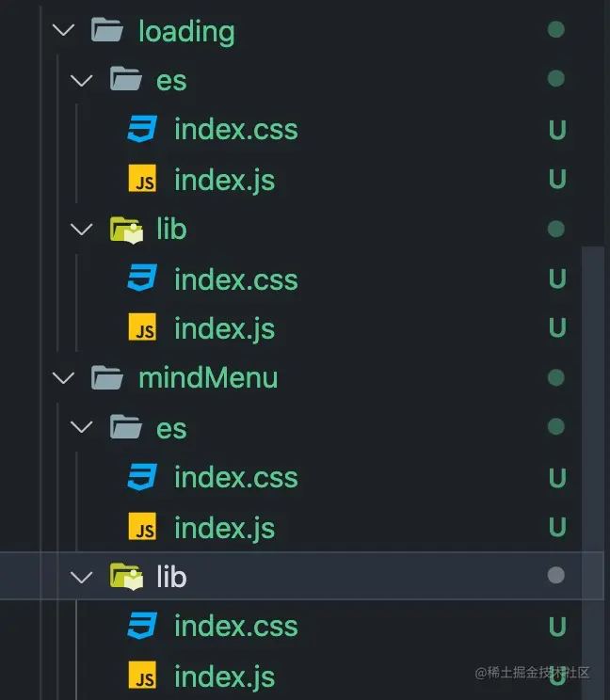The width and height of the screenshot is (610, 700).
Task: Click the es folder icon inside mindMenu
Action: pos(125,428)
